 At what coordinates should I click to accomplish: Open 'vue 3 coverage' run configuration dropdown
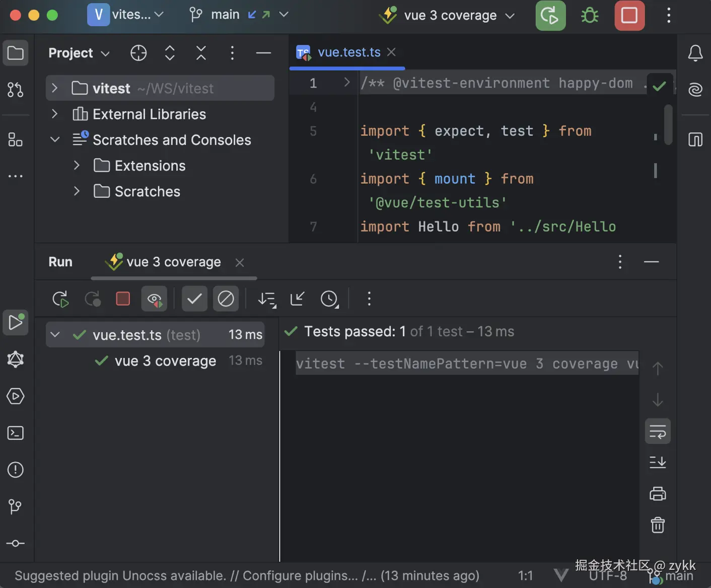(447, 16)
